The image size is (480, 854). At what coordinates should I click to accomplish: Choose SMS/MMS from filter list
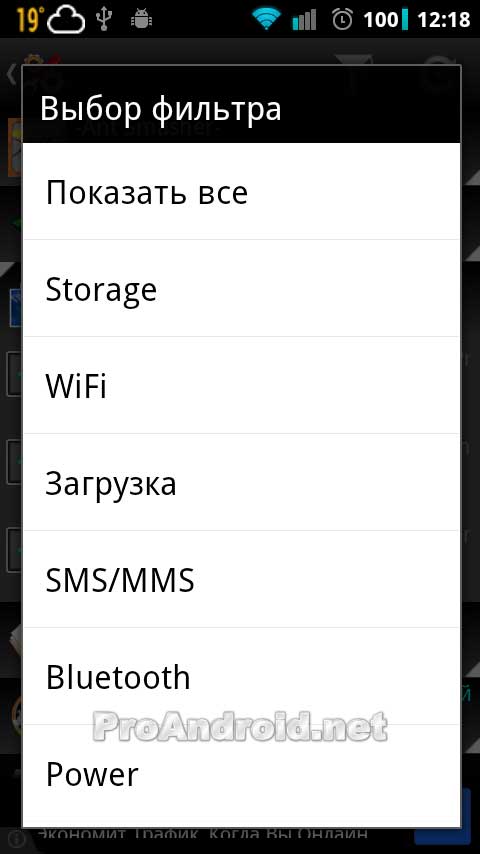(241, 580)
